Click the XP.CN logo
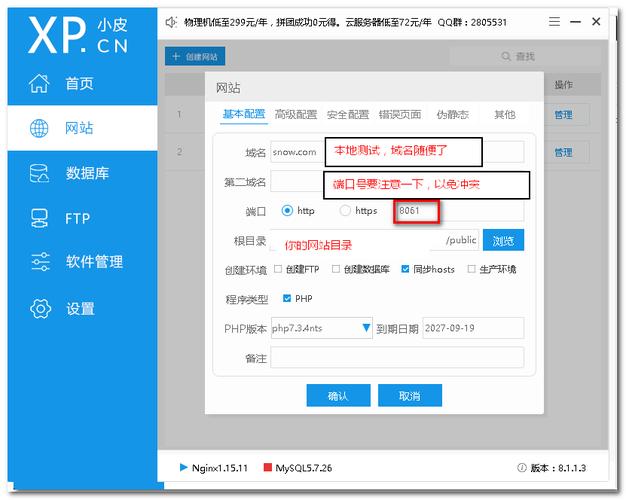This screenshot has width=626, height=500. pyautogui.click(x=78, y=36)
